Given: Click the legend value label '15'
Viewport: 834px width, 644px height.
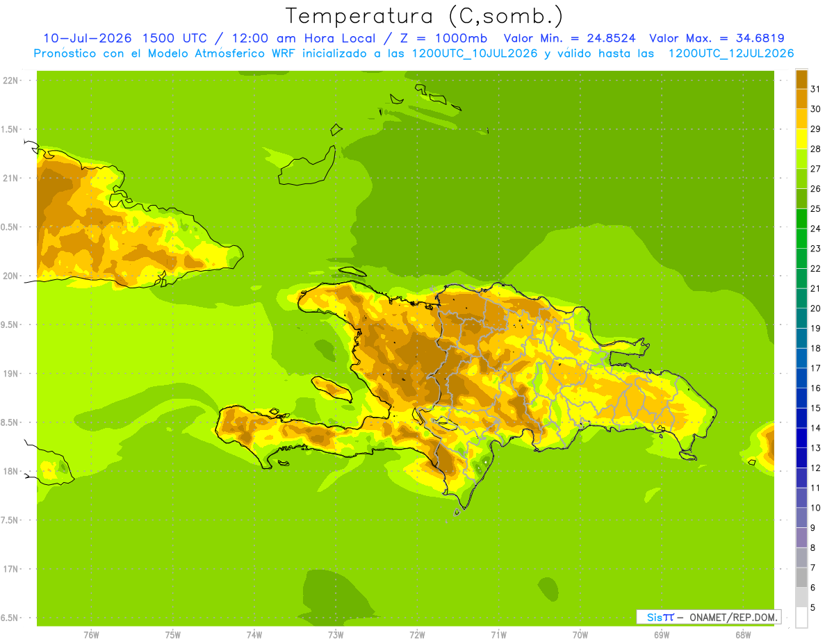Looking at the screenshot, I should coord(816,408).
